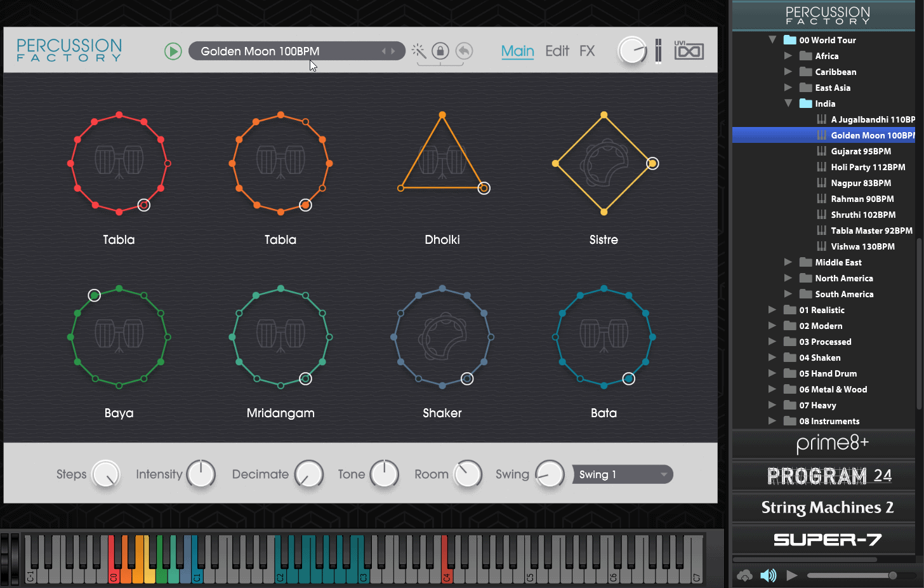924x588 pixels.
Task: Click the Shaker instrument icon in its ring
Action: (x=442, y=337)
